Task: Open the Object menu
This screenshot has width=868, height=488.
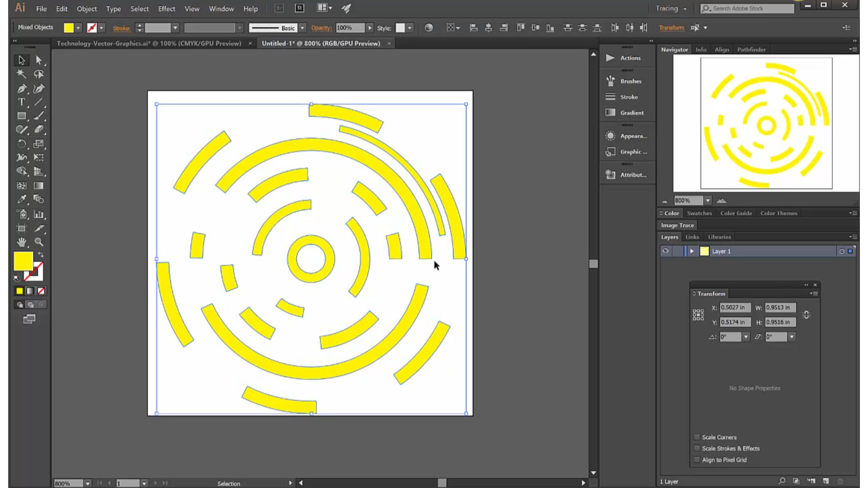Action: click(x=87, y=9)
